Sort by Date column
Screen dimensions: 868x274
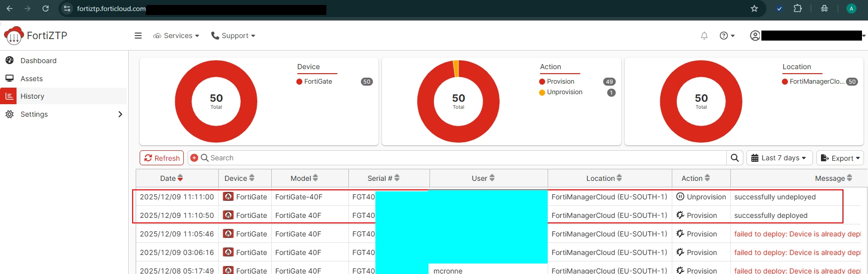(172, 178)
